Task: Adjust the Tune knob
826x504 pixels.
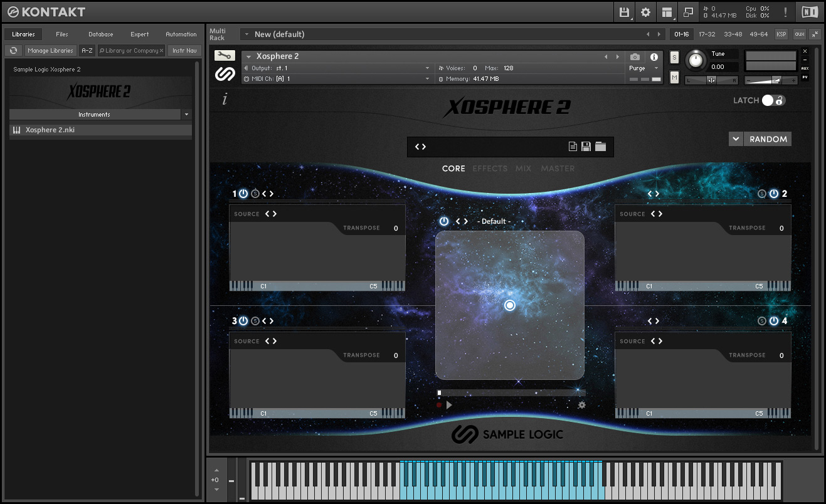Action: click(696, 60)
